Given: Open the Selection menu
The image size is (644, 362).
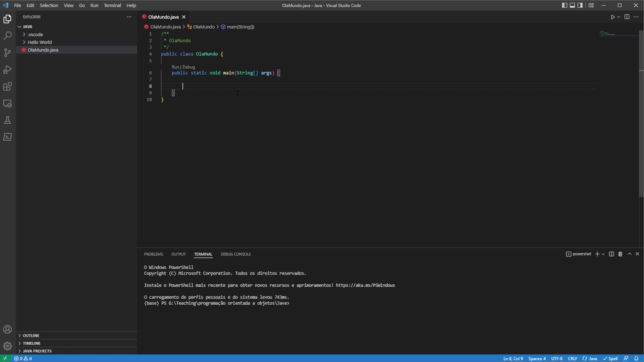Looking at the screenshot, I should (x=49, y=5).
